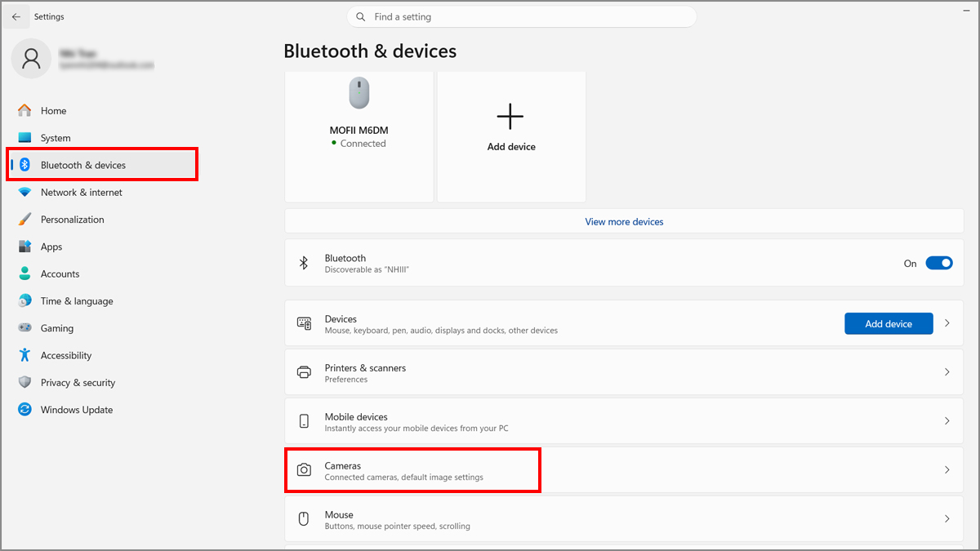Click the Mobile devices phone icon
Screen dimensions: 980x551
tap(304, 421)
